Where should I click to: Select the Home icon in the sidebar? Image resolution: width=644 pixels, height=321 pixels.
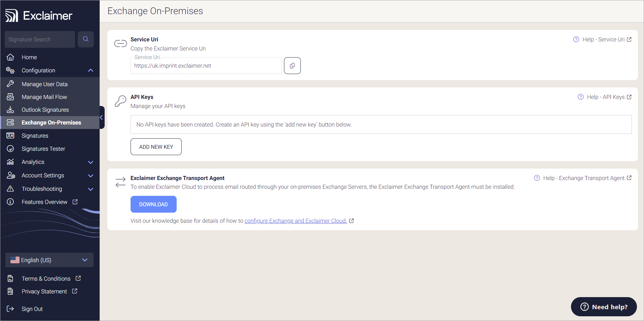click(10, 57)
